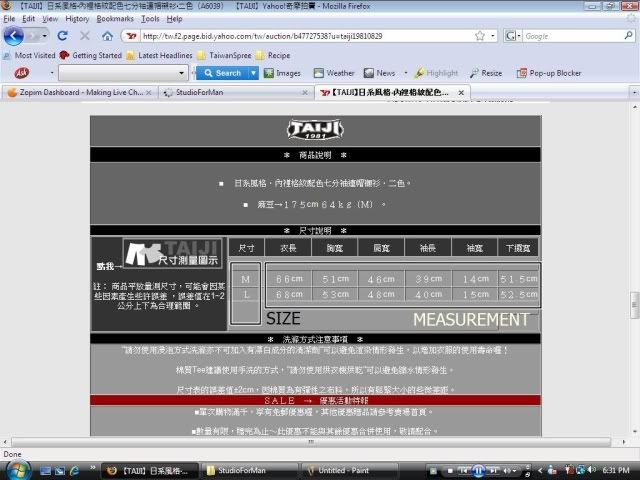Open the Latest Headlines bookmark

pyautogui.click(x=158, y=55)
